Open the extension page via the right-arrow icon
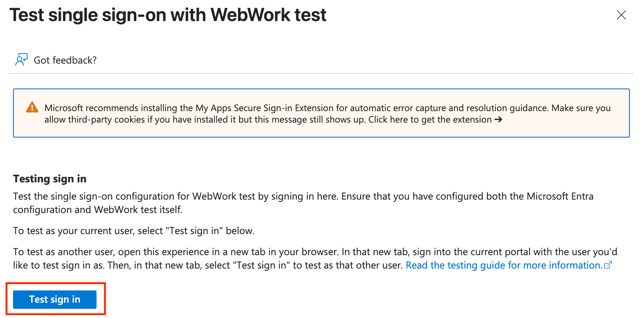Screen dimensions: 644x318 [x=499, y=120]
